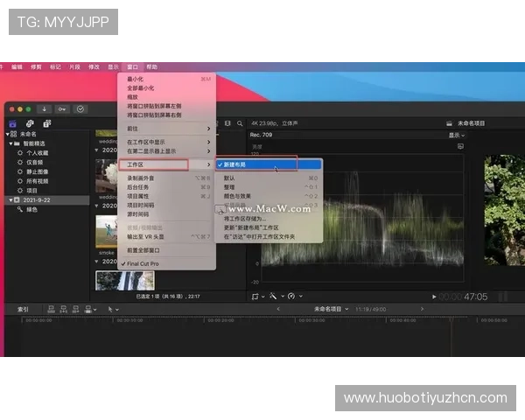Select the checked 新建布局 workspace

click(269, 164)
